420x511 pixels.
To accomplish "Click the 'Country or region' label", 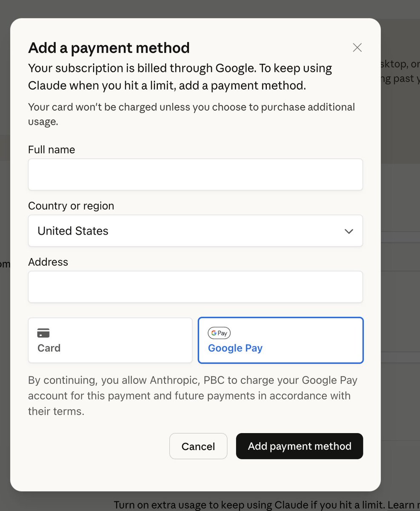I will coord(71,206).
